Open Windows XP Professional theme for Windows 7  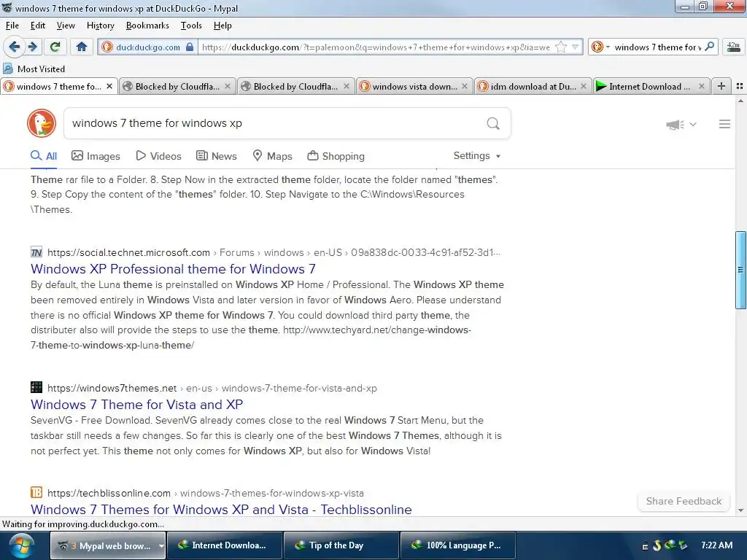point(173,269)
